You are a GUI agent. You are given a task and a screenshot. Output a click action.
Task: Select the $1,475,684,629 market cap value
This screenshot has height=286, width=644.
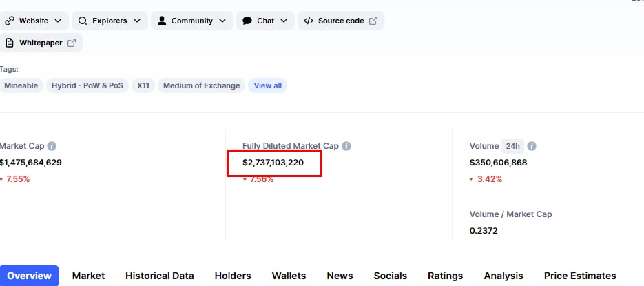(x=31, y=163)
